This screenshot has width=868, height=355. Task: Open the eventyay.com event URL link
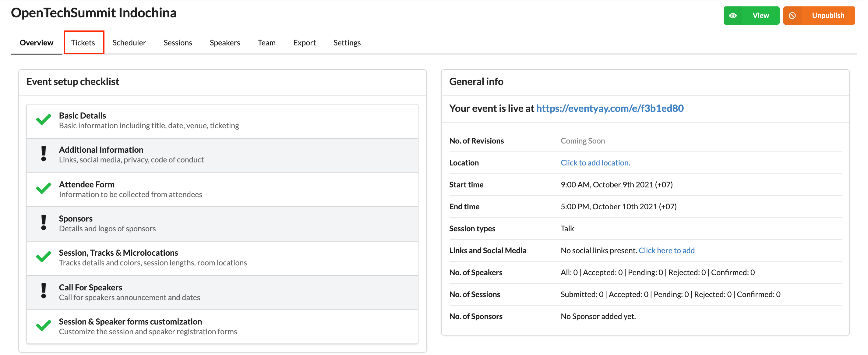(x=610, y=108)
